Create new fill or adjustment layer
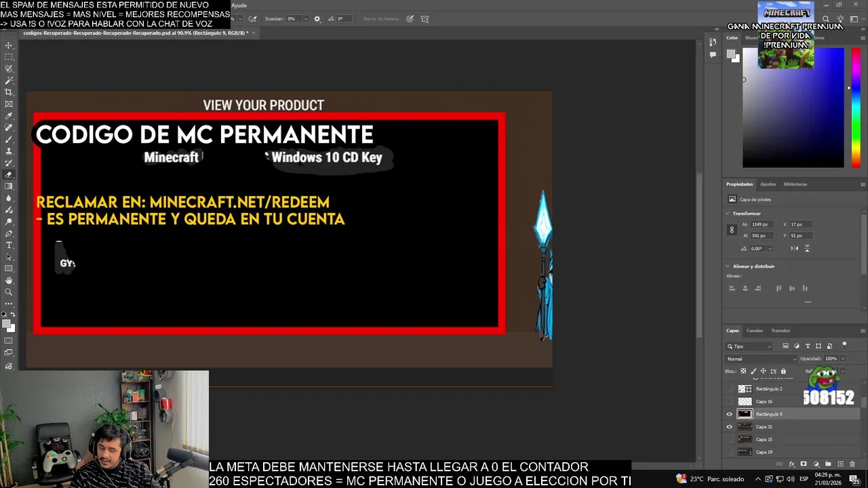The height and width of the screenshot is (488, 868). 816,464
